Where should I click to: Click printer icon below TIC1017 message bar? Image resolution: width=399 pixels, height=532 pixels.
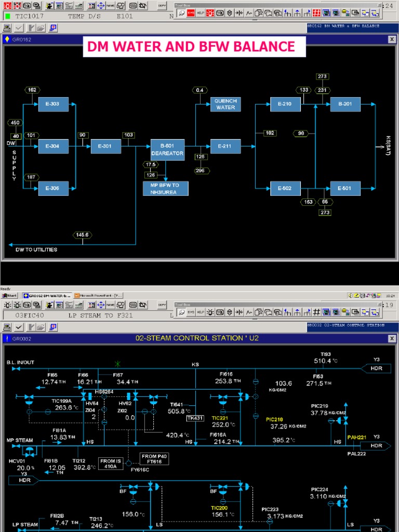[7, 28]
